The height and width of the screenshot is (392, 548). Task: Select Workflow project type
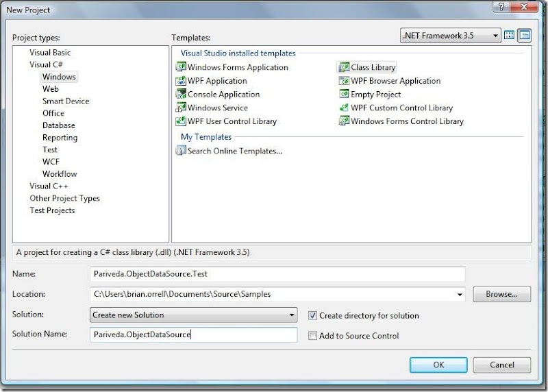60,174
